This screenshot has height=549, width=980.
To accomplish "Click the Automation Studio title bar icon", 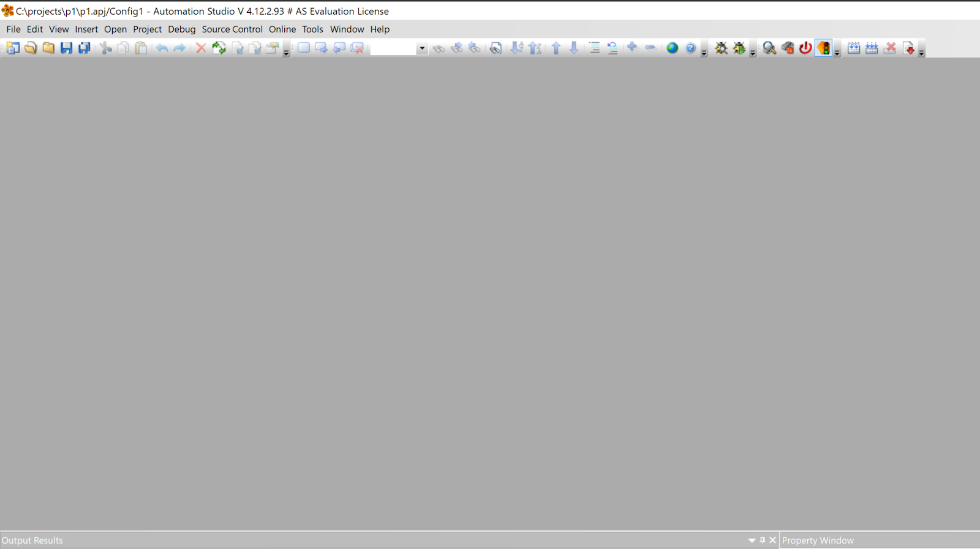I will tap(7, 10).
